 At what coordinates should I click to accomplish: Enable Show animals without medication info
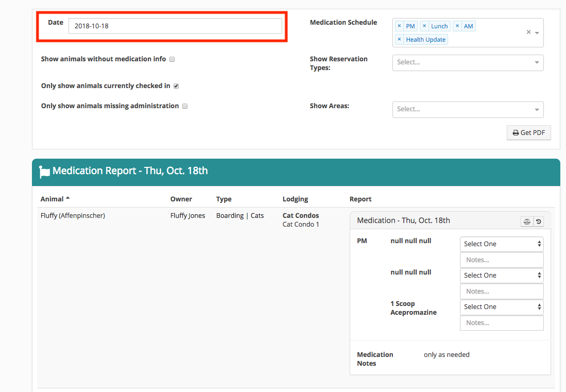(x=172, y=59)
